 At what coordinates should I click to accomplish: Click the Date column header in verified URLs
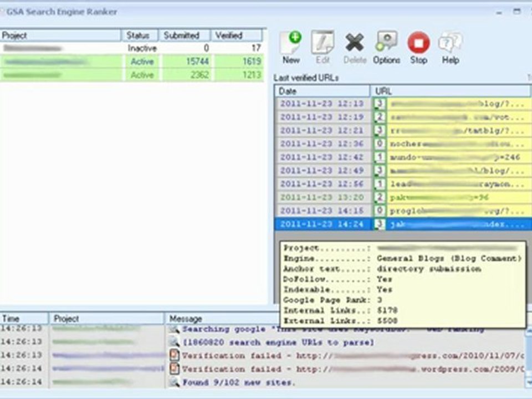323,91
